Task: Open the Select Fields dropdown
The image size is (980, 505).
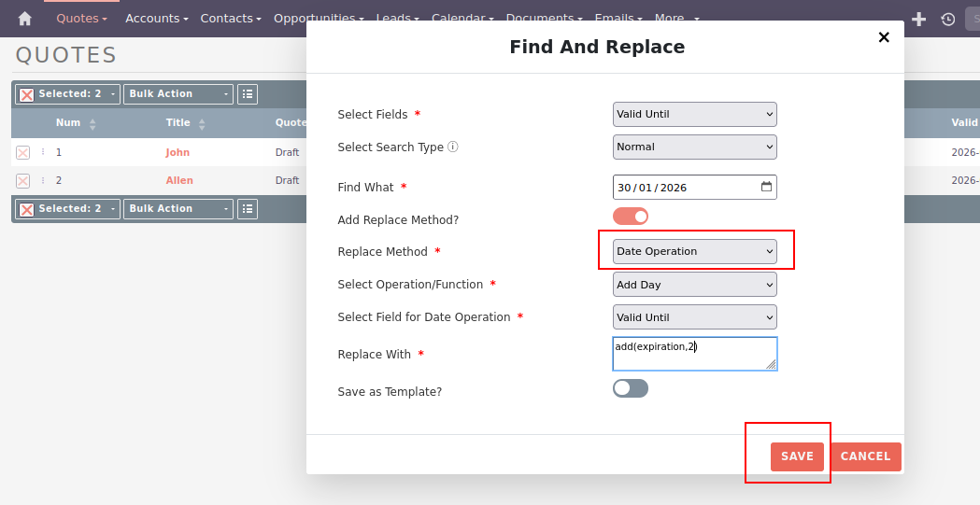Action: [x=695, y=114]
